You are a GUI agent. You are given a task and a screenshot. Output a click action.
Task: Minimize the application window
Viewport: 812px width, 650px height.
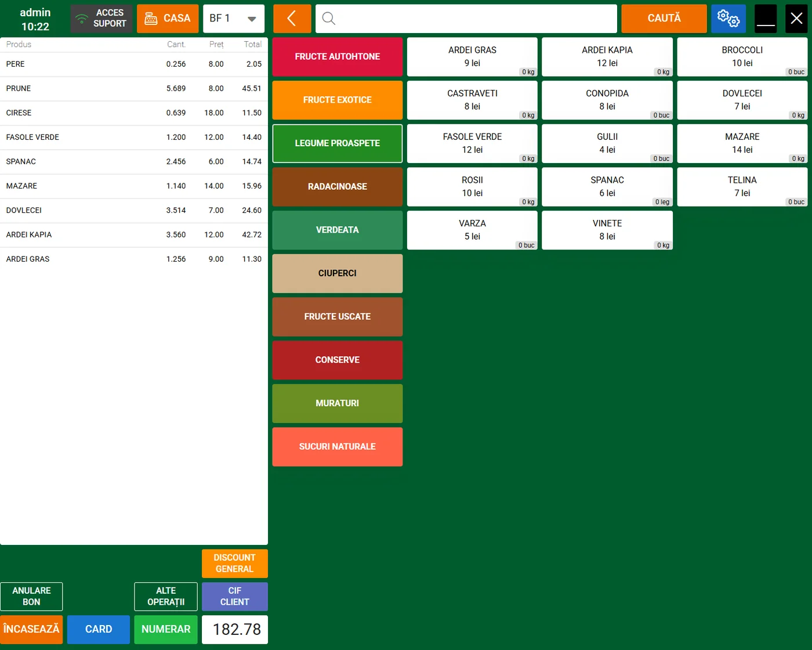click(766, 19)
